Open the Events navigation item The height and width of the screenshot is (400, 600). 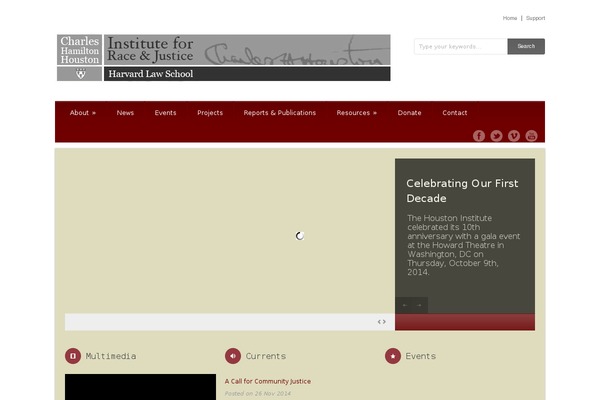coord(165,113)
